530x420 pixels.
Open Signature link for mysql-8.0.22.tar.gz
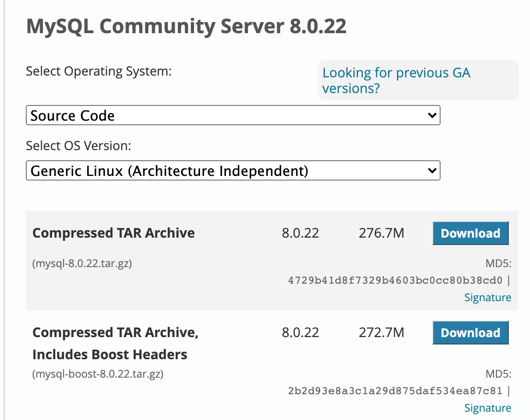tap(488, 297)
